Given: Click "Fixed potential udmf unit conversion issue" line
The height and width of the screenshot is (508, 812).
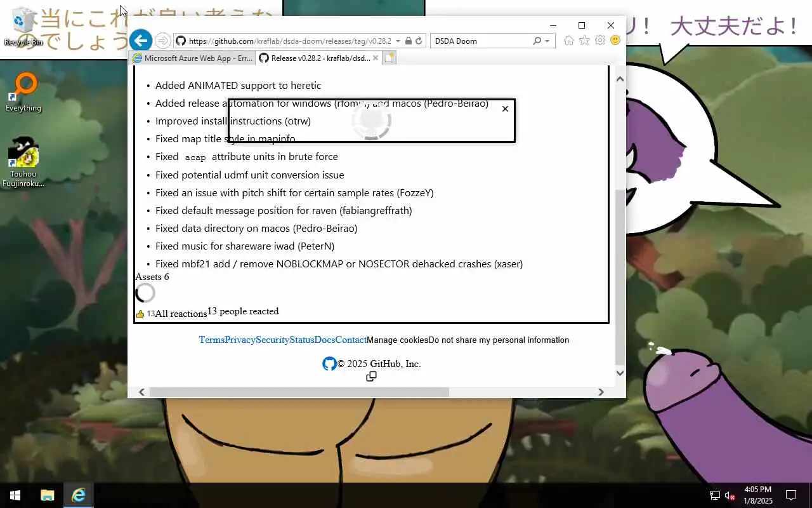Looking at the screenshot, I should coord(250,175).
